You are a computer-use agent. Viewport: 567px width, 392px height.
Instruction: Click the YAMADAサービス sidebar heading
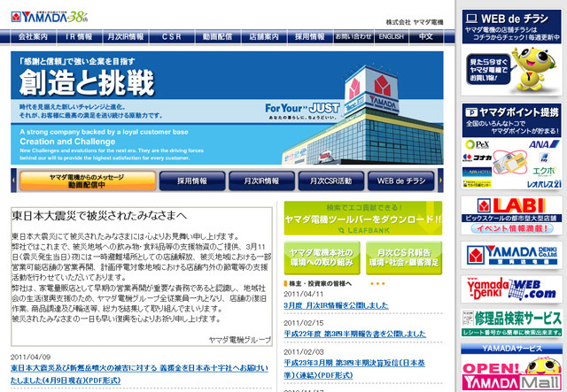click(x=511, y=349)
